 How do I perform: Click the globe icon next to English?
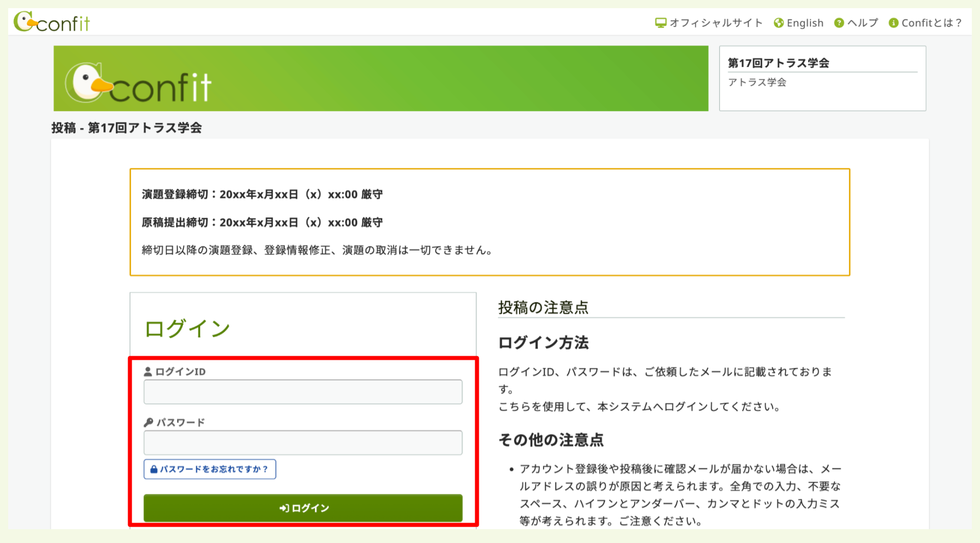[778, 22]
